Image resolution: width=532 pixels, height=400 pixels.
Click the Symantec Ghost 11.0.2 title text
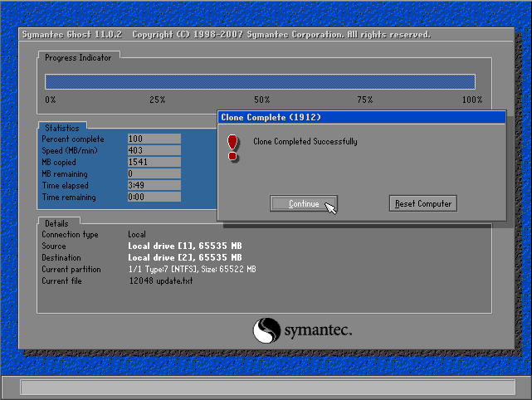(x=72, y=35)
